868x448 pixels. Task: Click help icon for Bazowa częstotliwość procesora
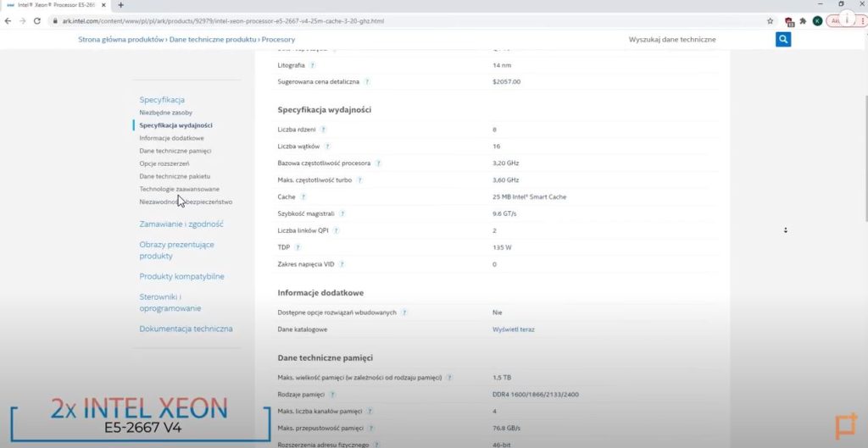tap(378, 163)
